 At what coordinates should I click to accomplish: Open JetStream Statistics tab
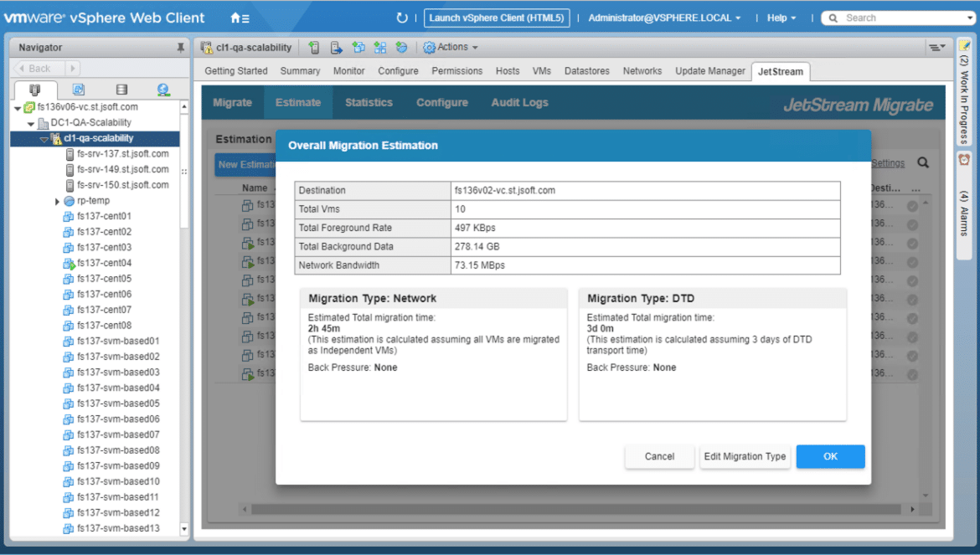tap(369, 102)
